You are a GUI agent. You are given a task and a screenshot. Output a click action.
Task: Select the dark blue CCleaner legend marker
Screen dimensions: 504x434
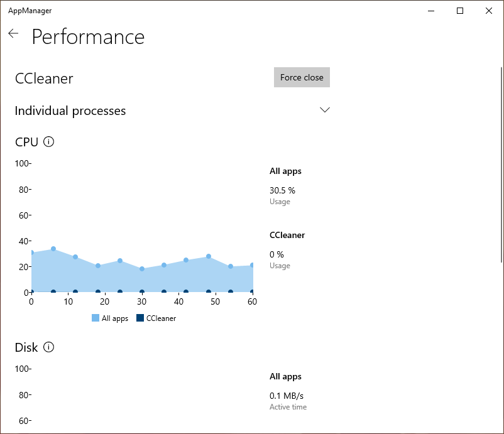(x=140, y=318)
